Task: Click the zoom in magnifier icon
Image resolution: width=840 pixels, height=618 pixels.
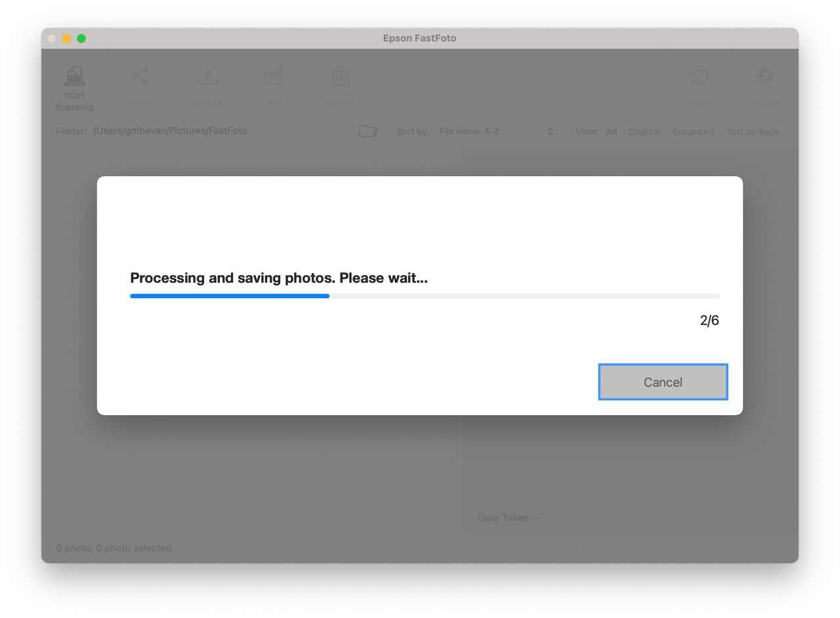Action: pyautogui.click(x=700, y=548)
